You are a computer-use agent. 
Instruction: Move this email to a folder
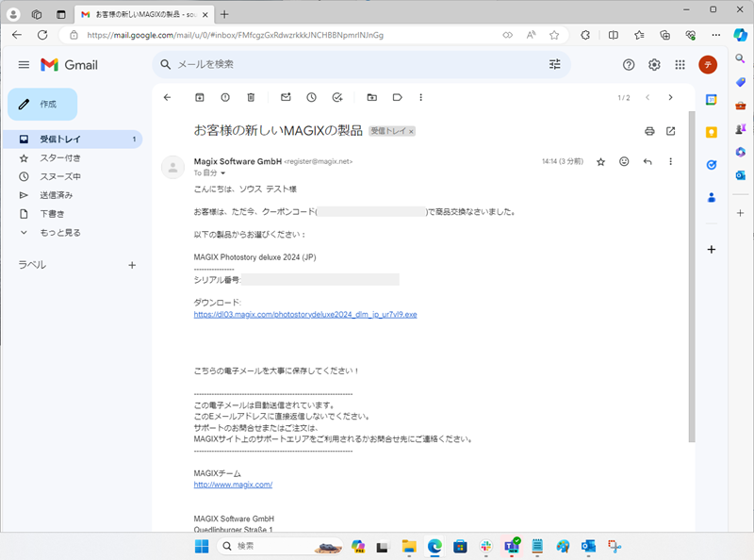(371, 97)
